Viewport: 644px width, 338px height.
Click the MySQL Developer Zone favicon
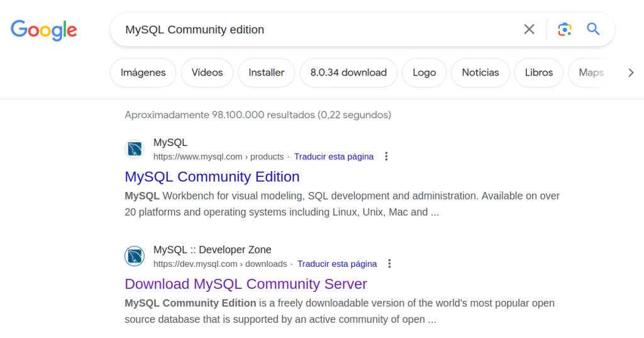[x=135, y=256]
